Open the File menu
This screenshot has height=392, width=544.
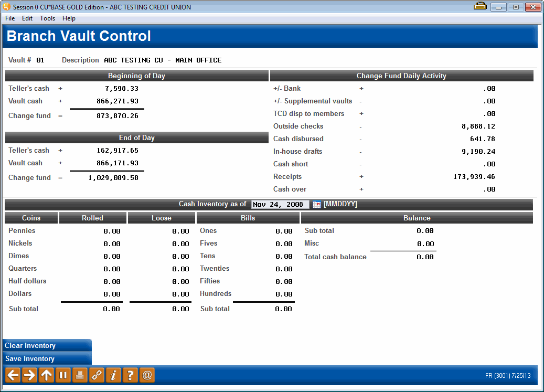[x=9, y=18]
